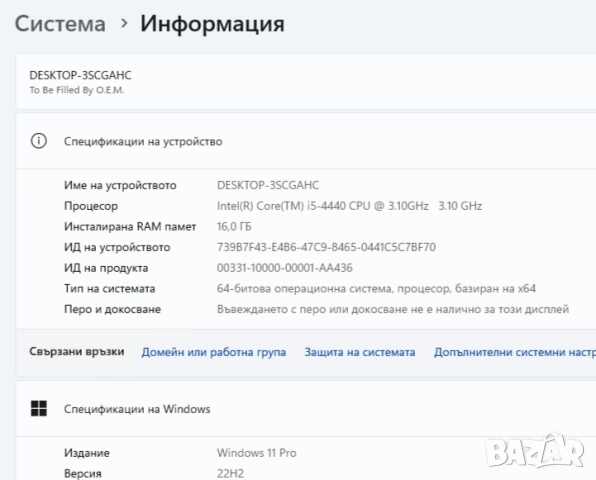Select device ID 739B7F43-E4B6-47C9-8465-0441C5C7BF70
The height and width of the screenshot is (480, 596).
pyautogui.click(x=327, y=247)
